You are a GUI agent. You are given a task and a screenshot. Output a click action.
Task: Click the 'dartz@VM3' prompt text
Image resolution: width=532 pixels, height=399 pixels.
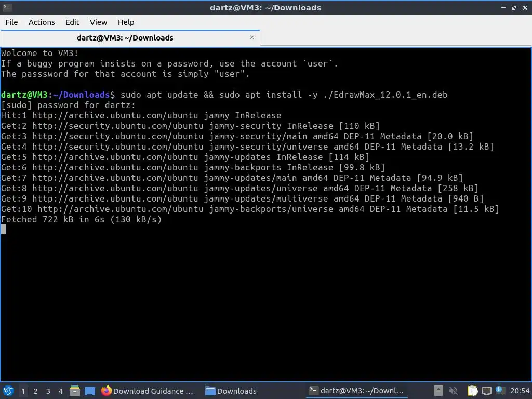[x=24, y=95]
